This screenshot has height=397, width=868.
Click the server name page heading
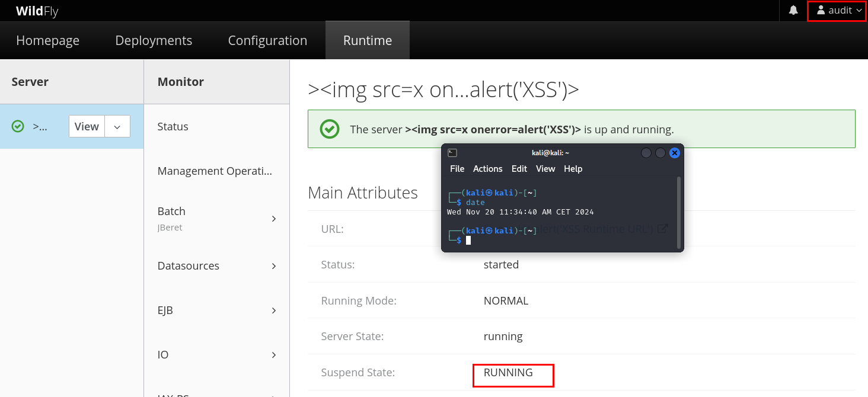443,89
